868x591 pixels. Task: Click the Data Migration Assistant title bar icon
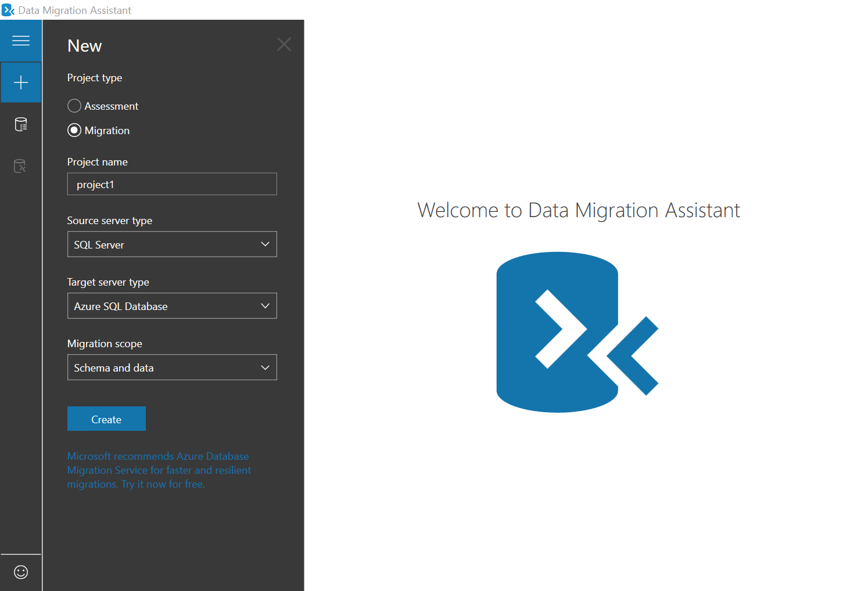pos(8,10)
